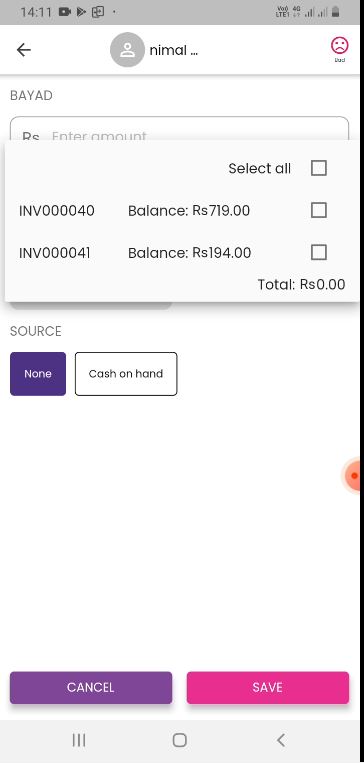Open the nimal contact avatar
This screenshot has width=364, height=763.
127,50
